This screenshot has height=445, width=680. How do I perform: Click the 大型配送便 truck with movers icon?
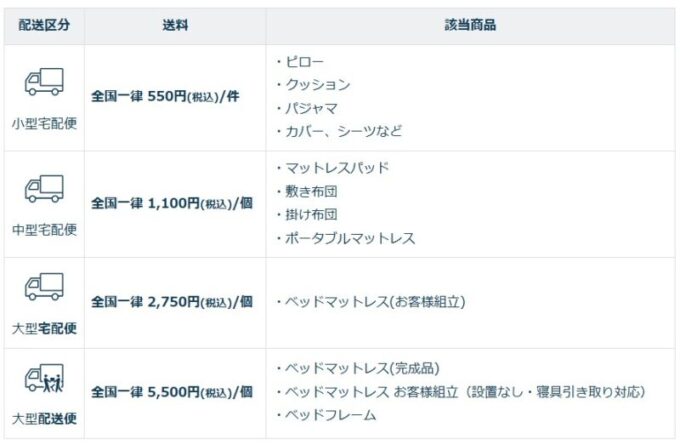pyautogui.click(x=44, y=378)
